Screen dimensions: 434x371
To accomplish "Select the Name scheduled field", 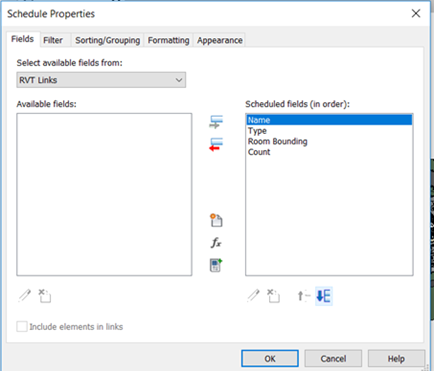I will (329, 120).
